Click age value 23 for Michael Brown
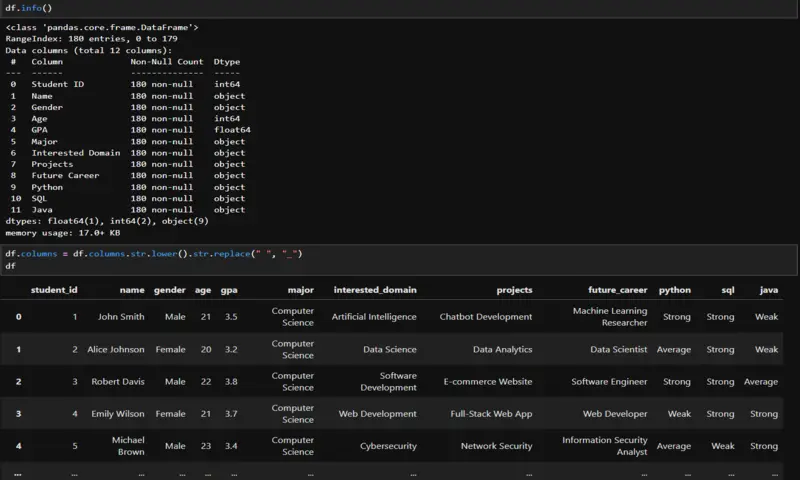 click(206, 446)
